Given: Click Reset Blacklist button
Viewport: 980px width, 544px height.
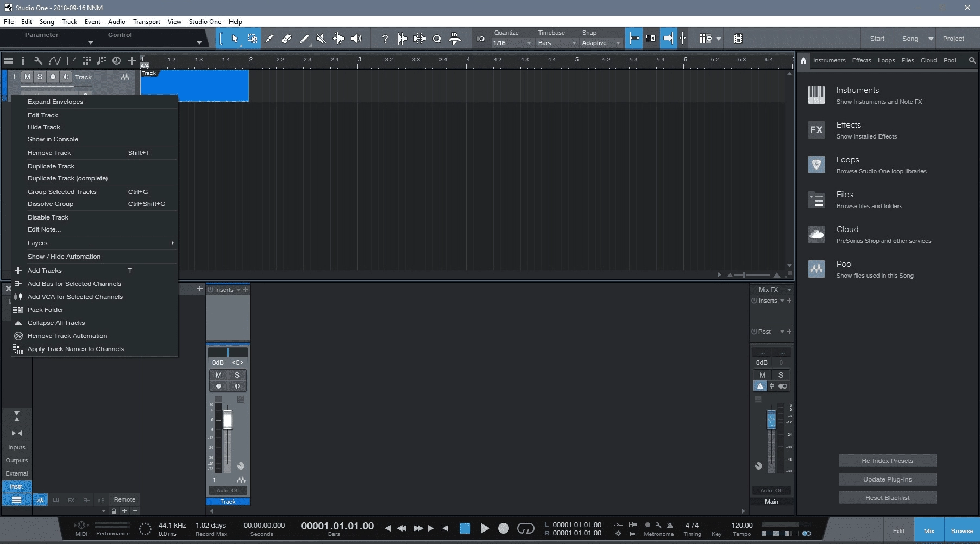Looking at the screenshot, I should point(887,498).
